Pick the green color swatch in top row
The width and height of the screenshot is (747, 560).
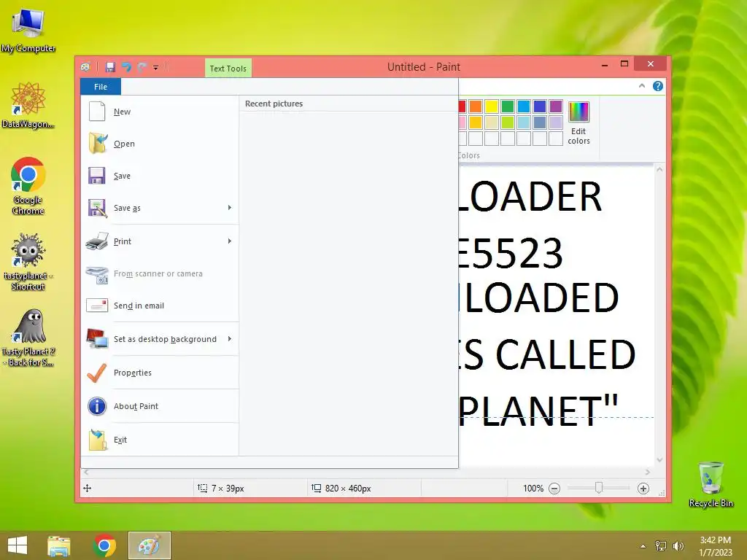click(508, 106)
